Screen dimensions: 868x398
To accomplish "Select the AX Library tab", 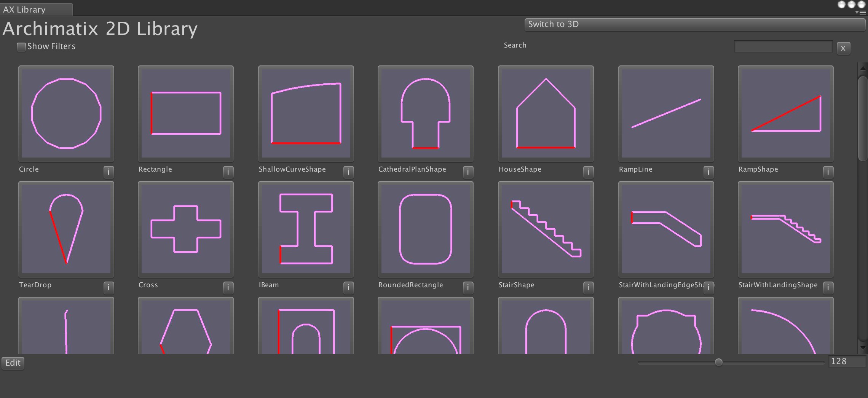I will pos(36,10).
